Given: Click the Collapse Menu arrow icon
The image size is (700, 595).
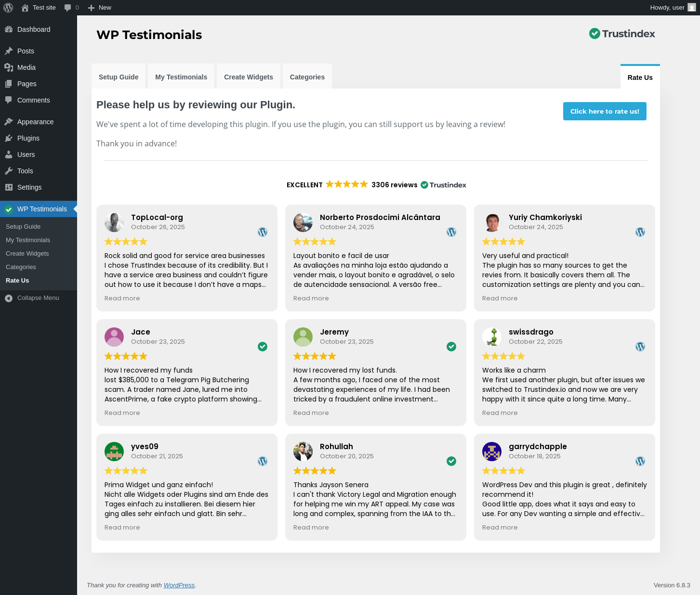Looking at the screenshot, I should [x=9, y=298].
